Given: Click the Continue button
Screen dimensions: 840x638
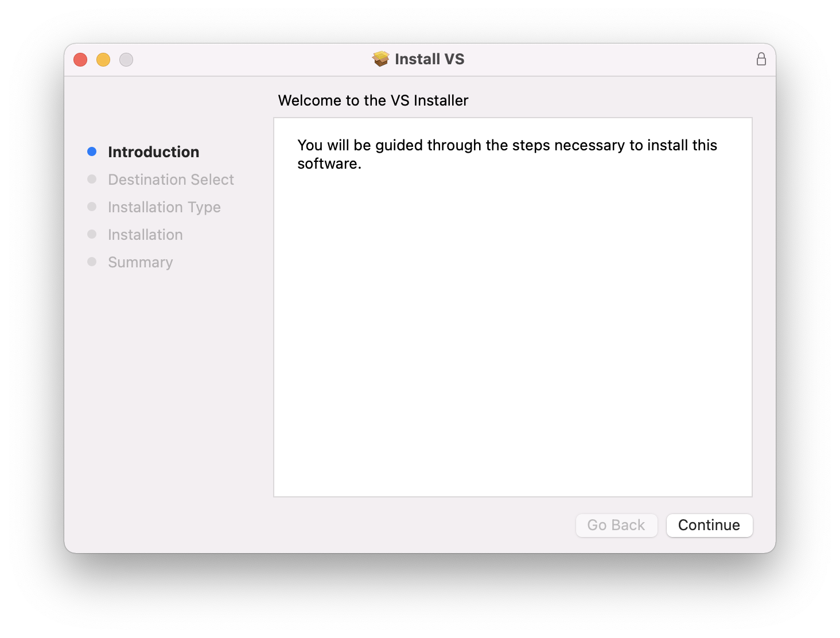Looking at the screenshot, I should 709,525.
